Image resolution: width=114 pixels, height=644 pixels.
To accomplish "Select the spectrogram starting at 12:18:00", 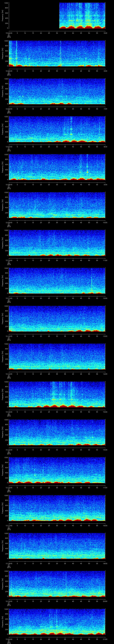I will 57,546.
